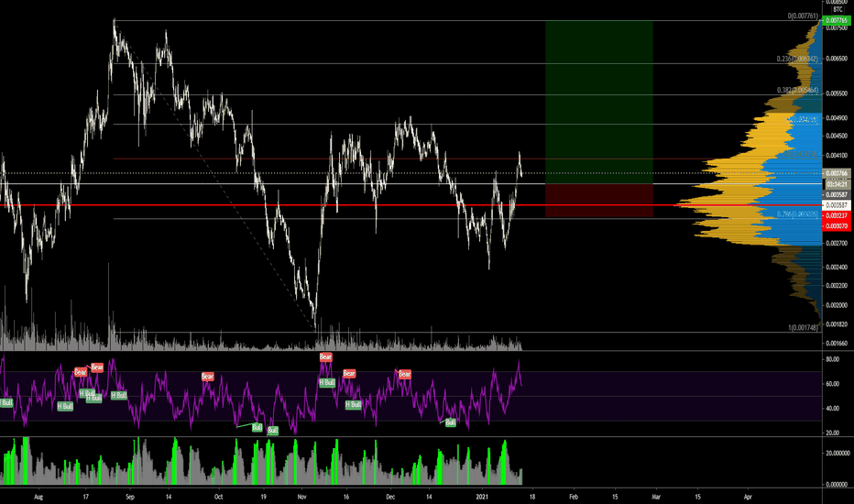Click the Mar date on time axis
854x504 pixels.
656,497
